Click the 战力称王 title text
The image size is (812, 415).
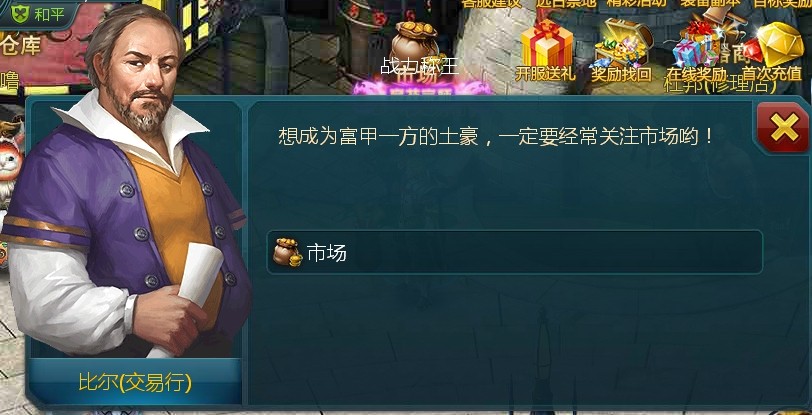[420, 66]
